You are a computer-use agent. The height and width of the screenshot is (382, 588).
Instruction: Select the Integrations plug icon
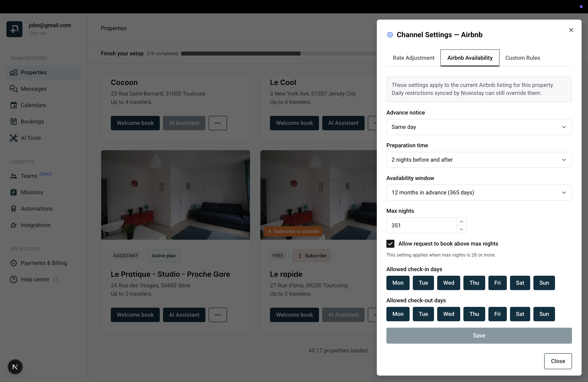point(14,225)
